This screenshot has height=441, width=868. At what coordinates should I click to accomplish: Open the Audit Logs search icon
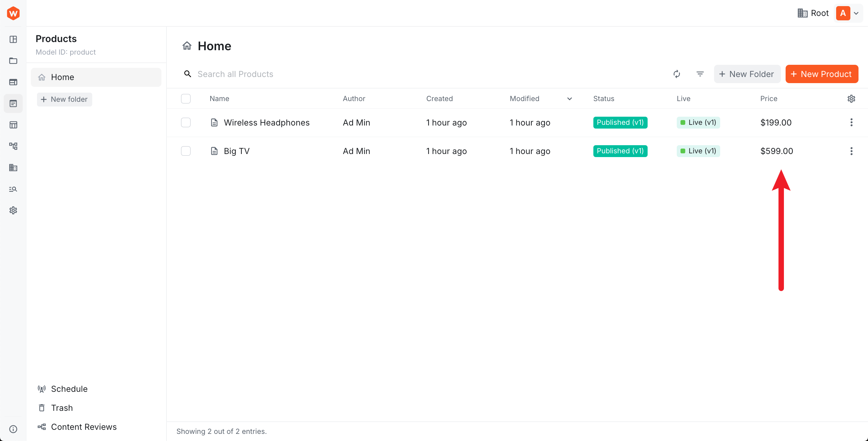[x=13, y=189]
